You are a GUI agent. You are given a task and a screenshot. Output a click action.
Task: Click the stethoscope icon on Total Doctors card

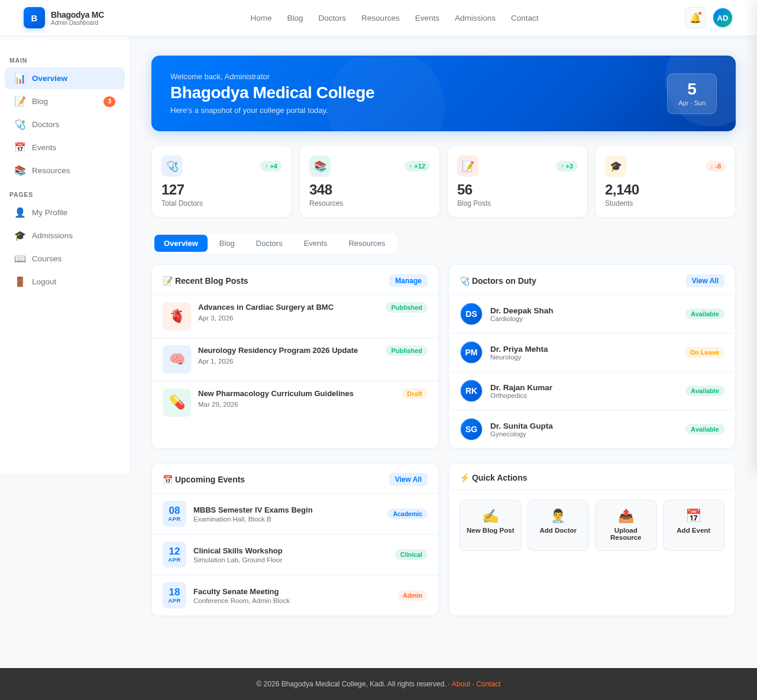(172, 166)
